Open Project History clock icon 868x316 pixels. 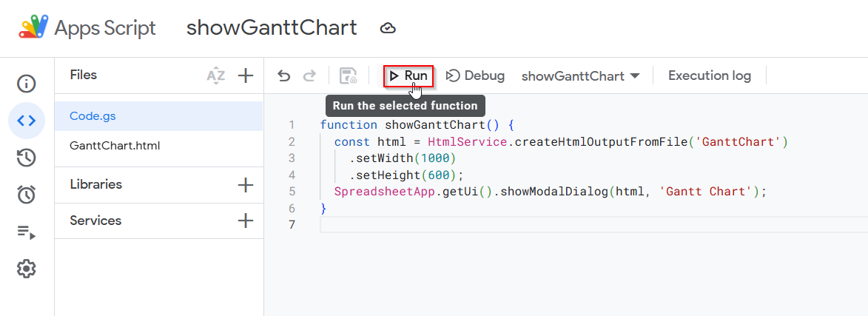click(x=27, y=158)
